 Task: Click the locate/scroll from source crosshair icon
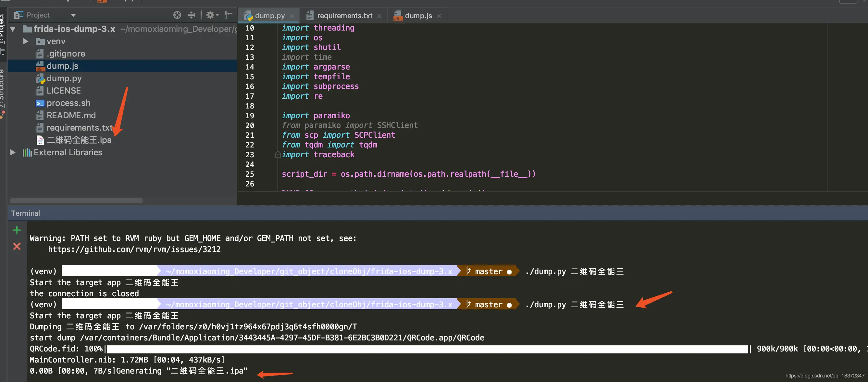pos(177,15)
